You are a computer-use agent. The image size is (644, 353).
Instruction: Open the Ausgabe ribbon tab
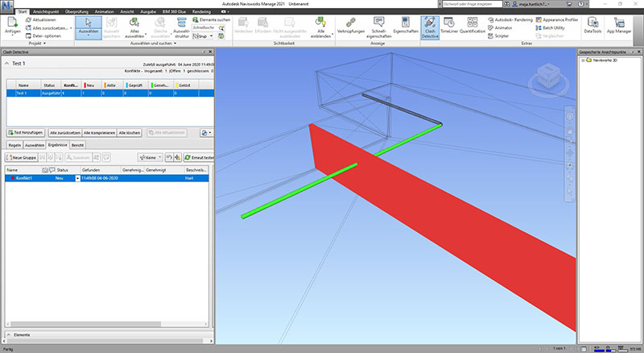[x=148, y=11]
